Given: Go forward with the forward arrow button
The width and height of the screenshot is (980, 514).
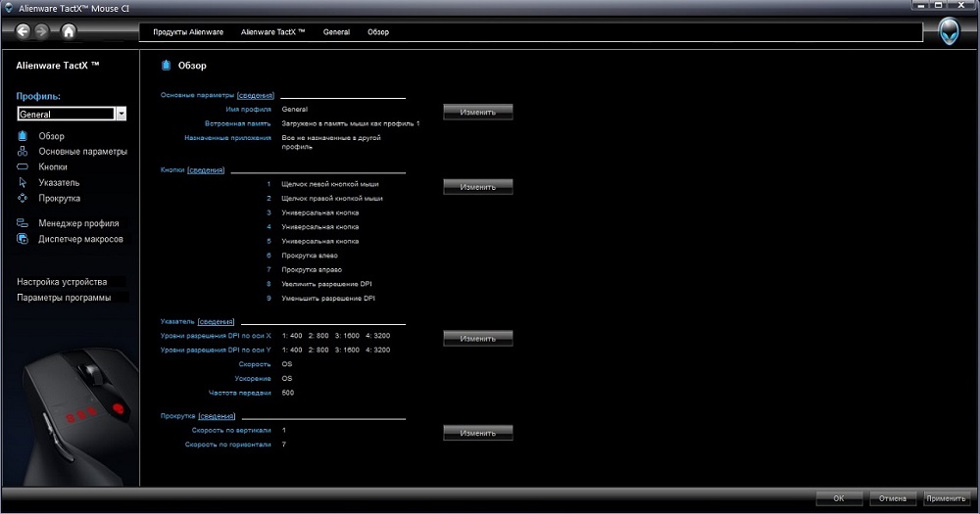Looking at the screenshot, I should [41, 30].
